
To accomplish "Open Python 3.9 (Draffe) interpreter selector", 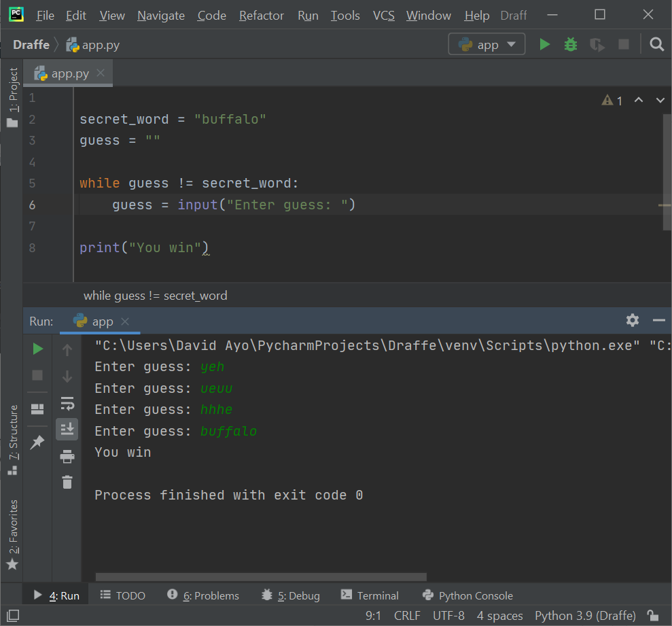I will point(585,616).
